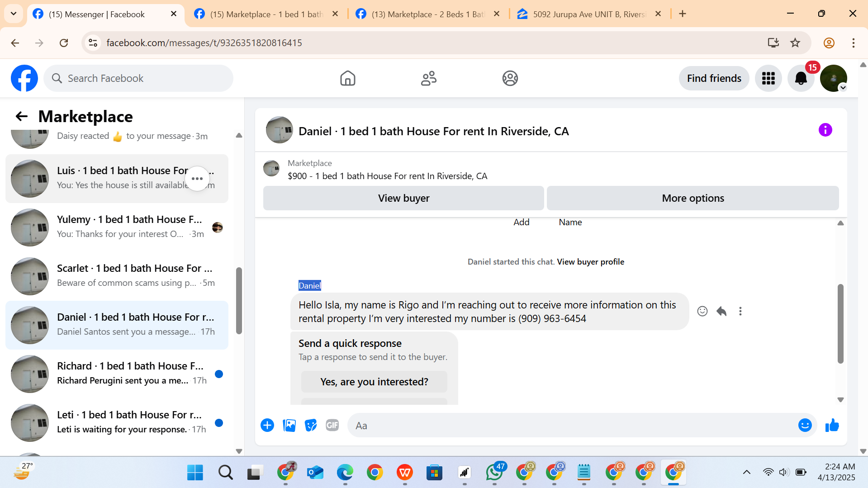Click the conversation list scrollbar thumb
868x488 pixels.
pyautogui.click(x=239, y=300)
